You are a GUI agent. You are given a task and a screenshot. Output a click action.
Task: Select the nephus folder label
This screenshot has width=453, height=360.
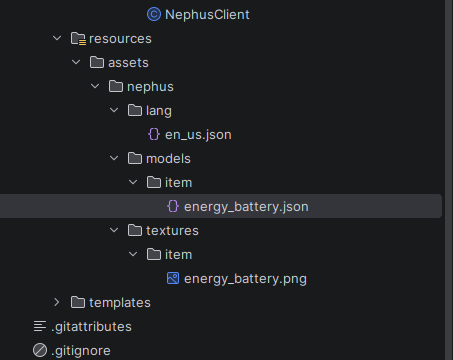pos(150,87)
